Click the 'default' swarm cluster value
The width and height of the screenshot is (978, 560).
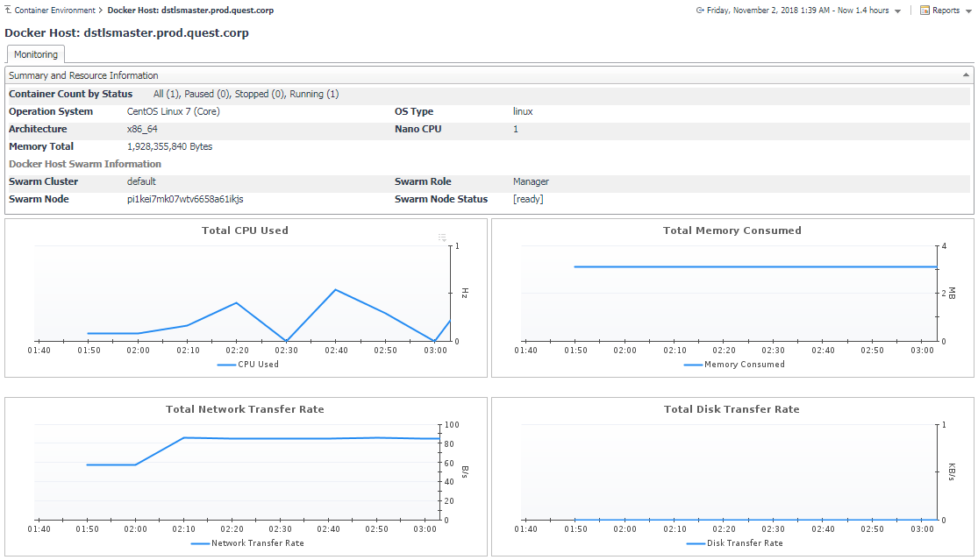(x=141, y=181)
